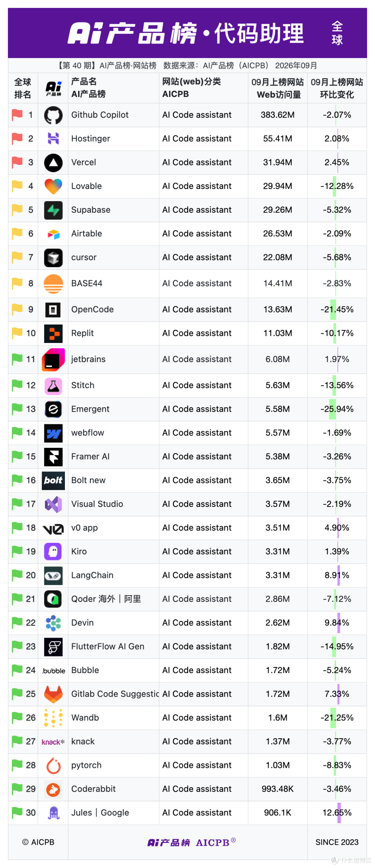
Task: Select the Lovable heart icon
Action: click(53, 186)
